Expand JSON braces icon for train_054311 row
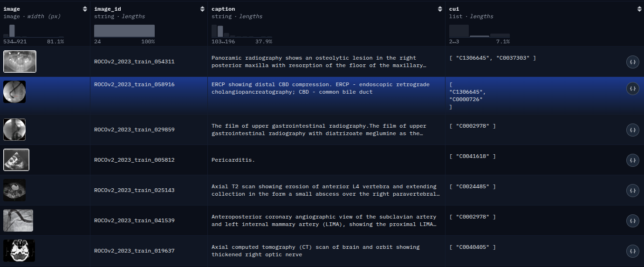644x267 pixels. pyautogui.click(x=632, y=62)
